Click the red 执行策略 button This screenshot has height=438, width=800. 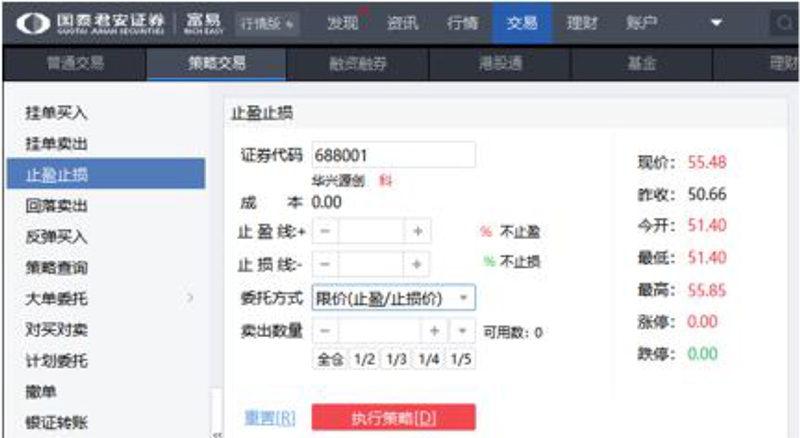[x=393, y=418]
